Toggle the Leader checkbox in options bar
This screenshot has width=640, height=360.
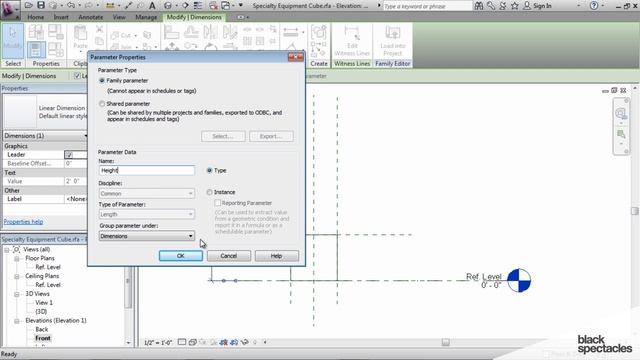pos(77,76)
